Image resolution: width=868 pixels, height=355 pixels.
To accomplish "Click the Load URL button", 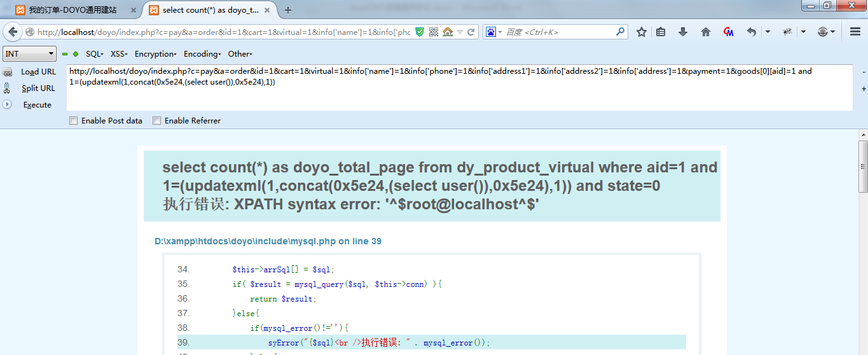I will 38,72.
